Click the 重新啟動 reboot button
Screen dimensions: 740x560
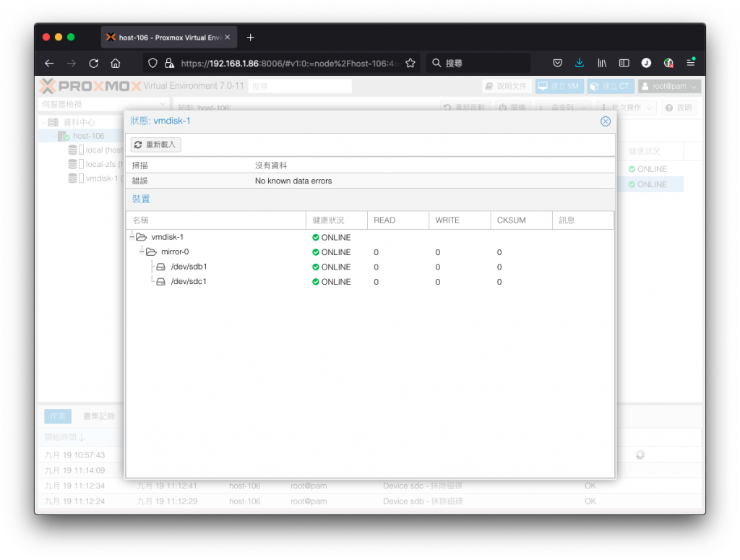[x=465, y=108]
